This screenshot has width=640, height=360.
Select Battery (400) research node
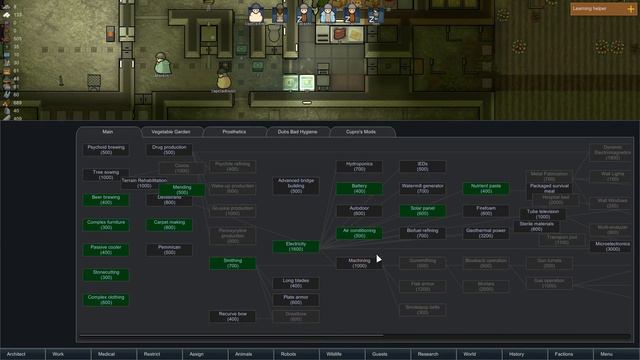pos(359,189)
